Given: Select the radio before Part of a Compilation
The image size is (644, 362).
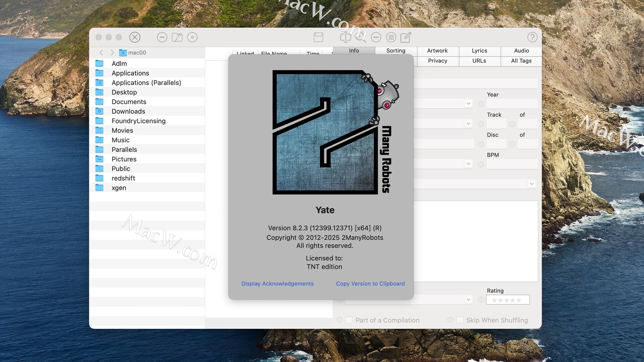Looking at the screenshot, I should (x=339, y=320).
